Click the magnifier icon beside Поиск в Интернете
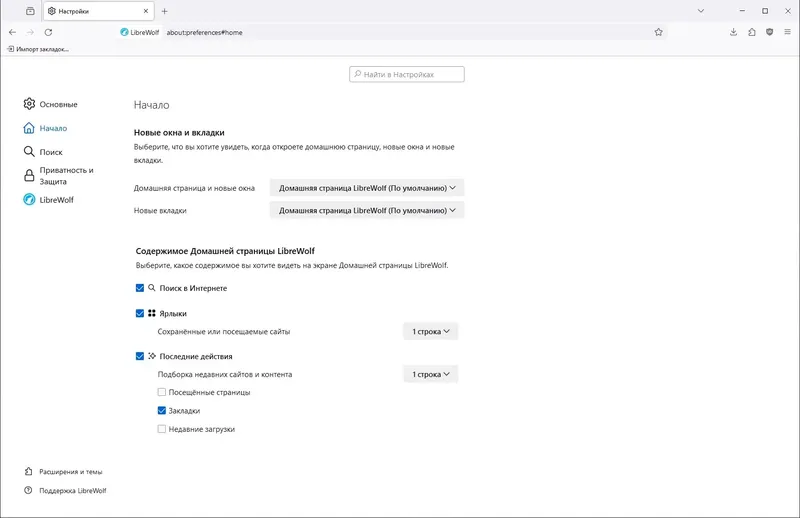The width and height of the screenshot is (800, 518). 152,288
